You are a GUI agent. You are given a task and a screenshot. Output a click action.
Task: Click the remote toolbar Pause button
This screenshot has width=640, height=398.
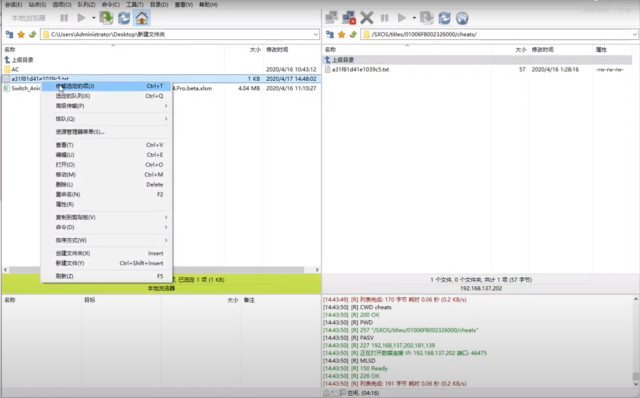(x=384, y=18)
